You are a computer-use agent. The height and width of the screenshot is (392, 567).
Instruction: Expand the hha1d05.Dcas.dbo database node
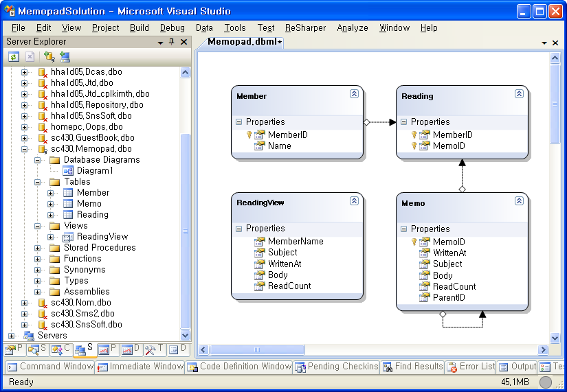(x=24, y=72)
